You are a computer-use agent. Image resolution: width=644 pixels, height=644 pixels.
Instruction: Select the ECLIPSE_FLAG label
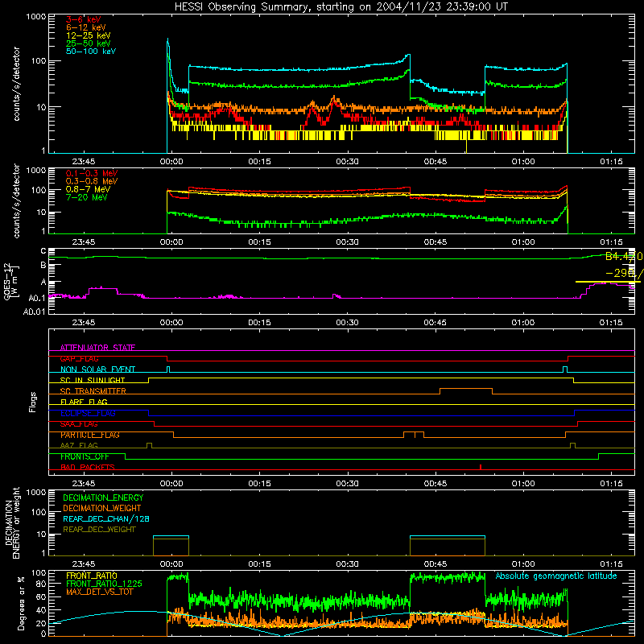click(x=88, y=413)
